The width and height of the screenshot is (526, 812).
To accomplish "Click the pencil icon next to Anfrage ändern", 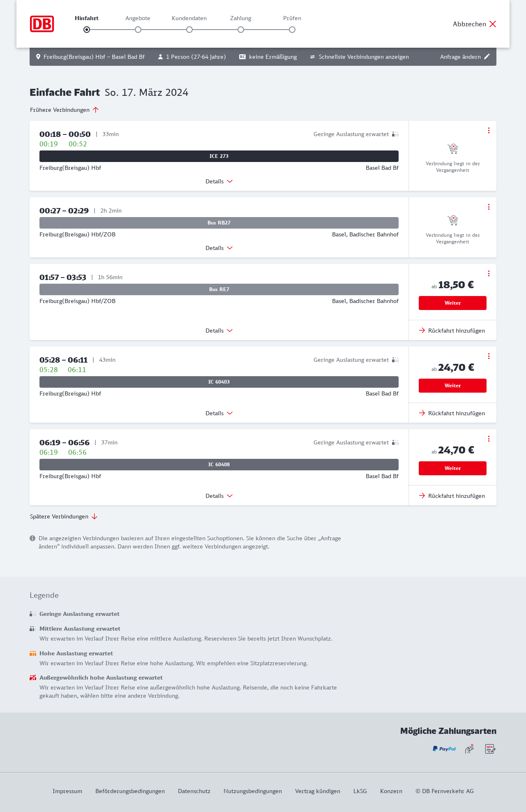I will click(x=487, y=57).
